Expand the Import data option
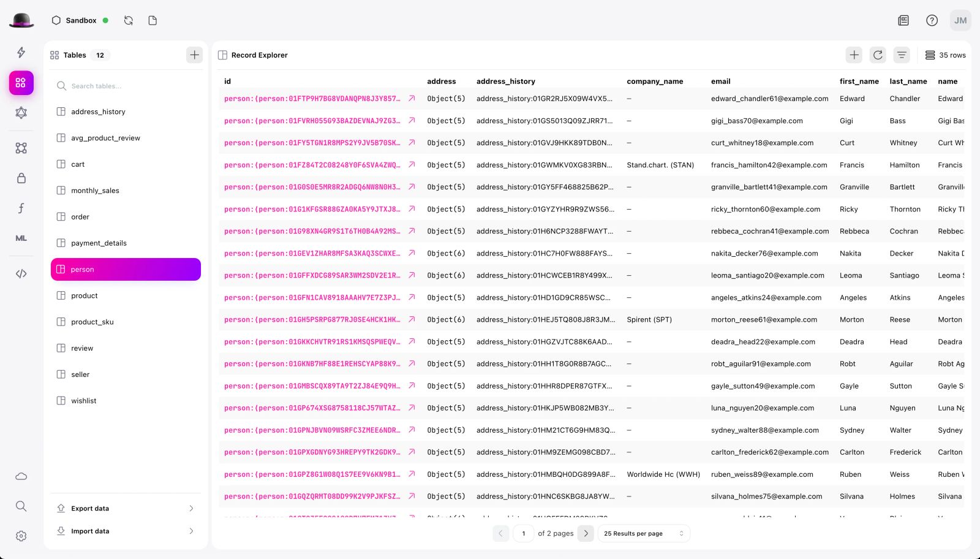The width and height of the screenshot is (980, 559). (x=126, y=531)
